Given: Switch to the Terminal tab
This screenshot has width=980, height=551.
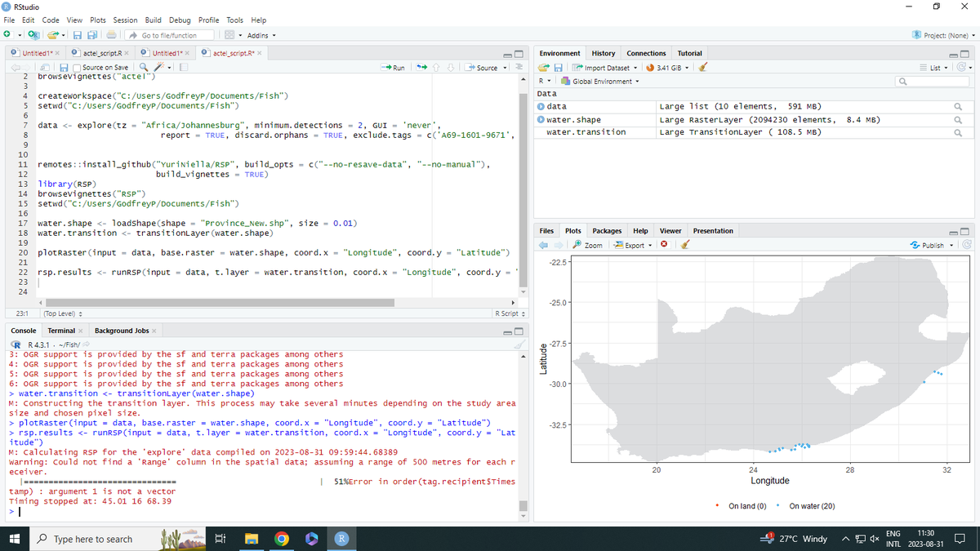Looking at the screenshot, I should click(x=61, y=331).
